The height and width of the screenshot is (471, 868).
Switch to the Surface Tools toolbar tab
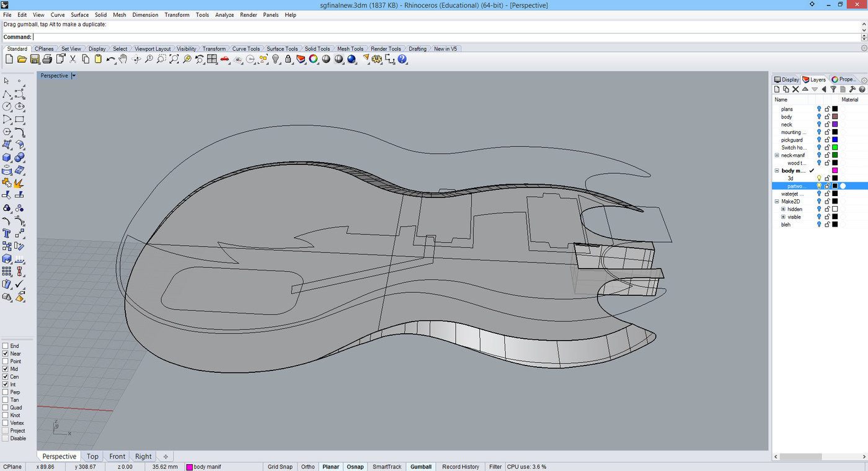coord(283,48)
